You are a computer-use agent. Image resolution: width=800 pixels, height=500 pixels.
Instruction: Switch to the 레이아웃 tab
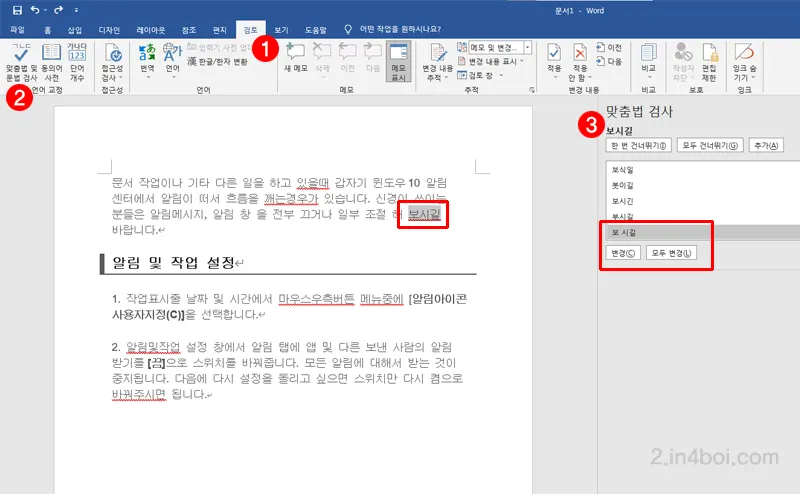pos(151,30)
